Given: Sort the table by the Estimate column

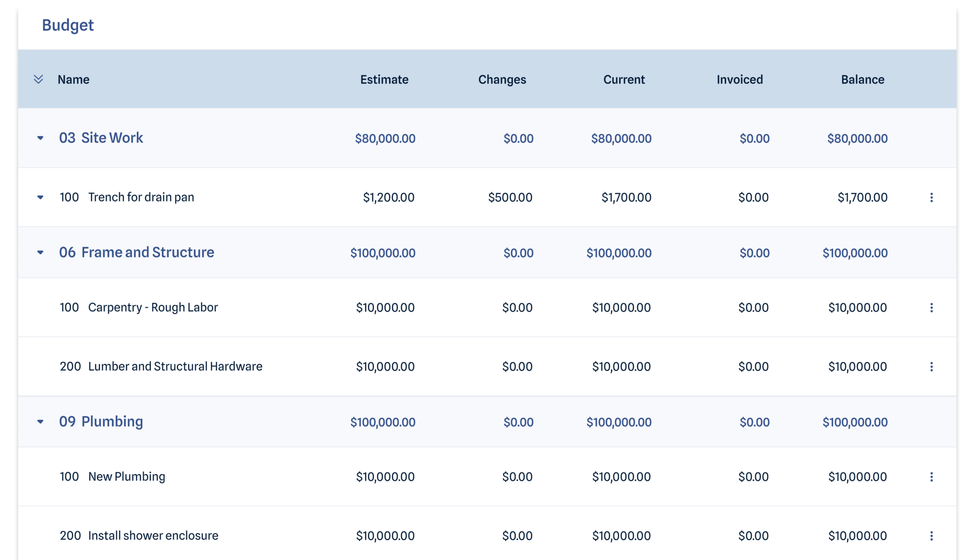Looking at the screenshot, I should click(384, 79).
